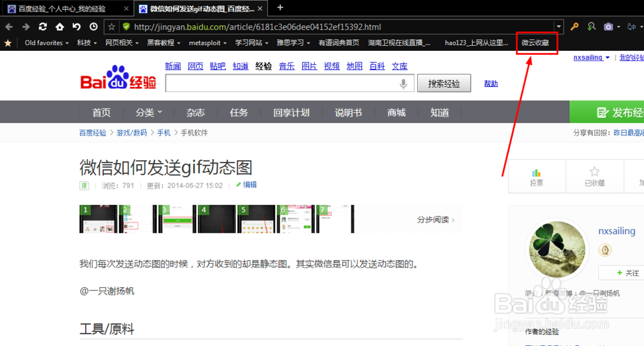The height and width of the screenshot is (346, 644).
Task: Open the favorites star in bookmarks bar
Action: (8, 43)
